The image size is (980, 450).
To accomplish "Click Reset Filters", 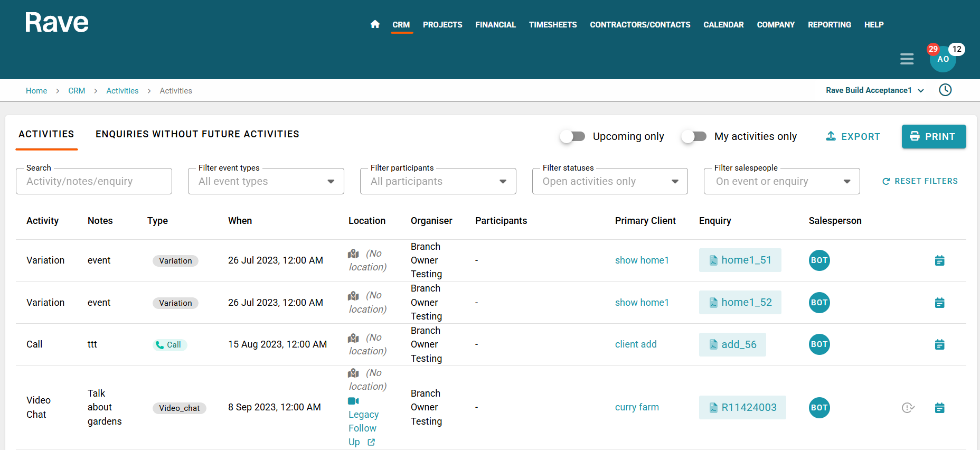I will (x=920, y=181).
